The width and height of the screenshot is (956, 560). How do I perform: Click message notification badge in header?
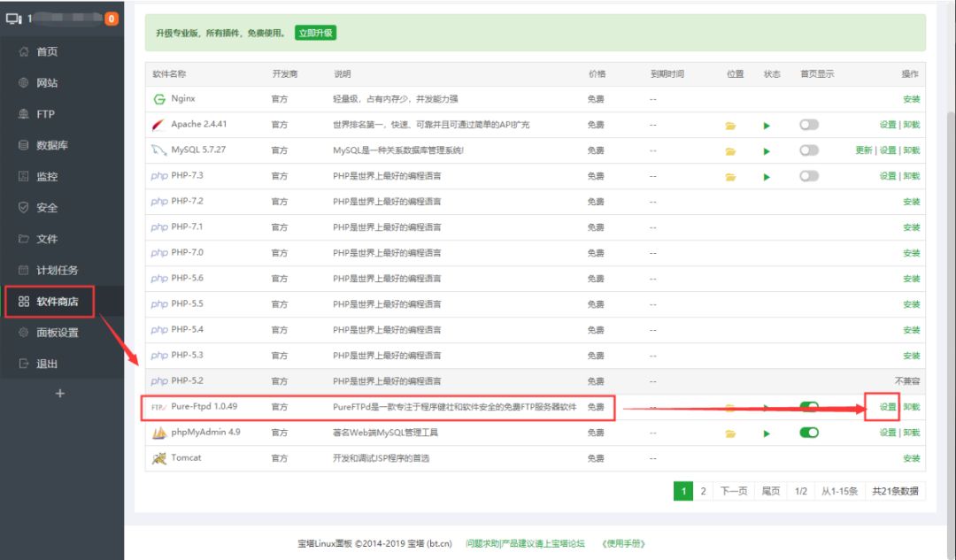112,19
